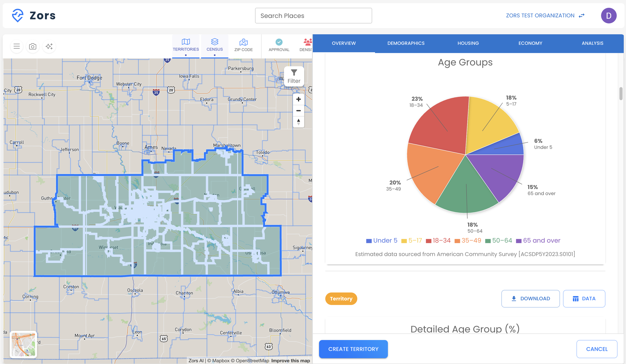Open the map Filter funnel
Image resolution: width=626 pixels, height=364 pixels.
pos(294,76)
